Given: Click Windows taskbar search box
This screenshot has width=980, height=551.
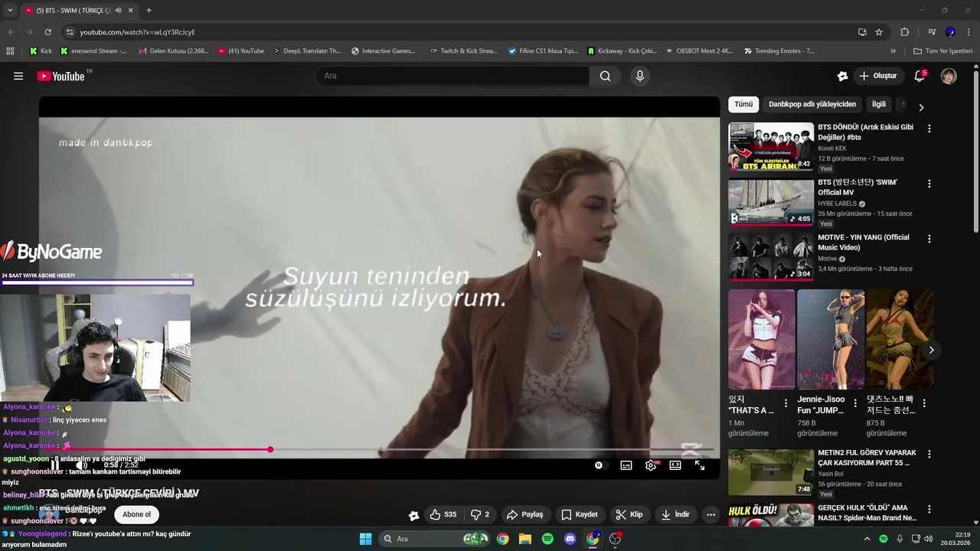Looking at the screenshot, I should (436, 539).
